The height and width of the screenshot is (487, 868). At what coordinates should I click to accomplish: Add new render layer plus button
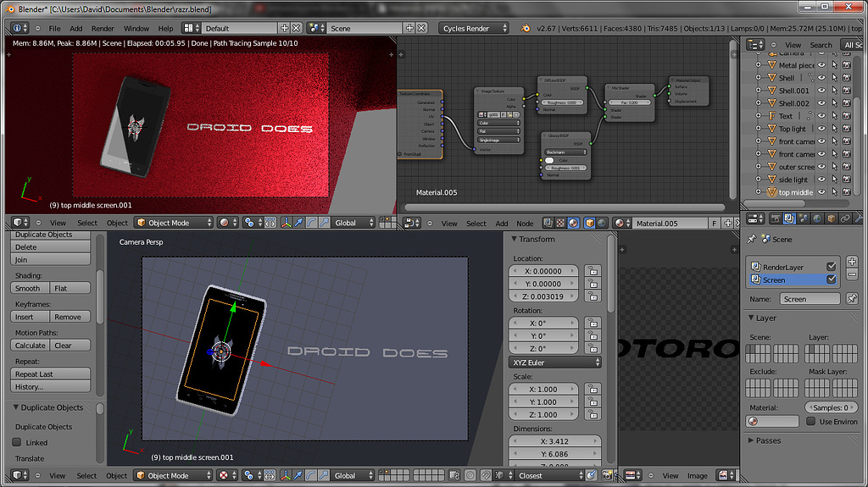(x=852, y=261)
